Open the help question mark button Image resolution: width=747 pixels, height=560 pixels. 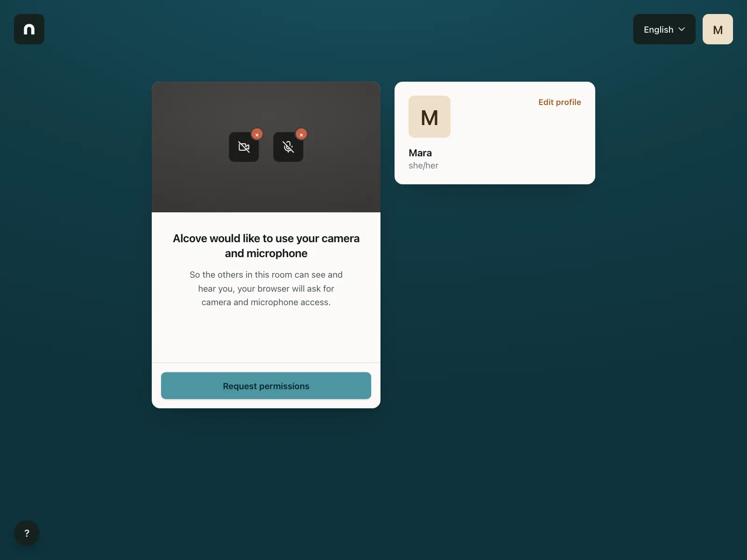27,533
